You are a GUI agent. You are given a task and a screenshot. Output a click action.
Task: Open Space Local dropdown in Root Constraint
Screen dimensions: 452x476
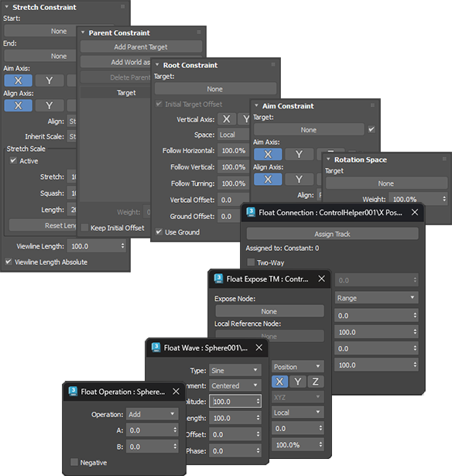(233, 135)
